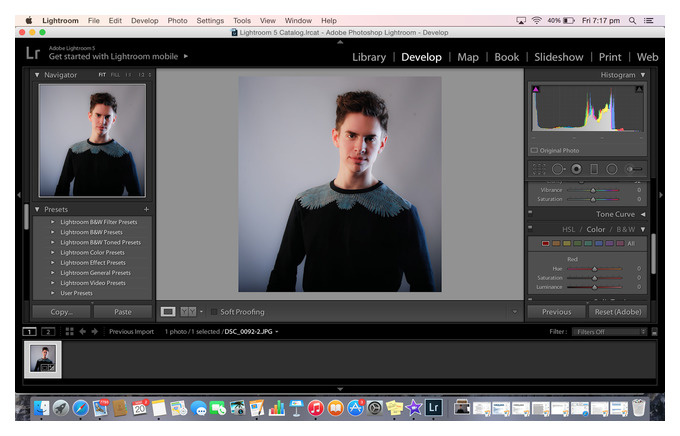Select the red color swatch
680x436 pixels.
click(x=545, y=243)
